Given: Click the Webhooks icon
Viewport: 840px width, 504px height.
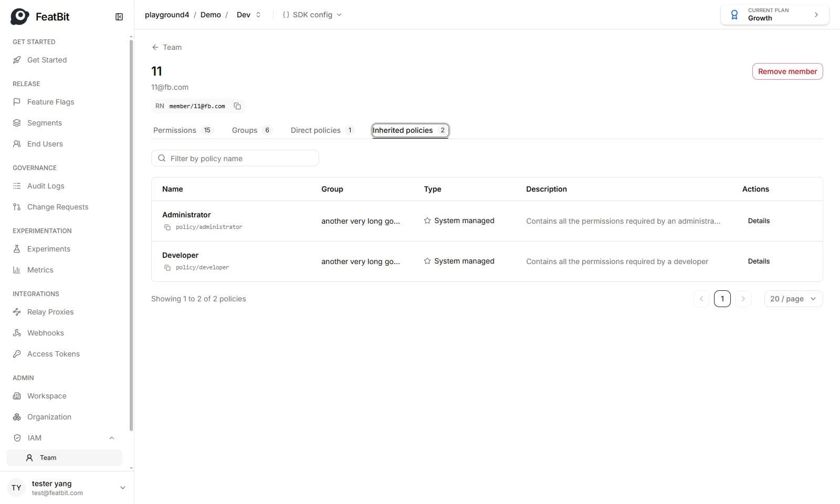Looking at the screenshot, I should point(17,333).
